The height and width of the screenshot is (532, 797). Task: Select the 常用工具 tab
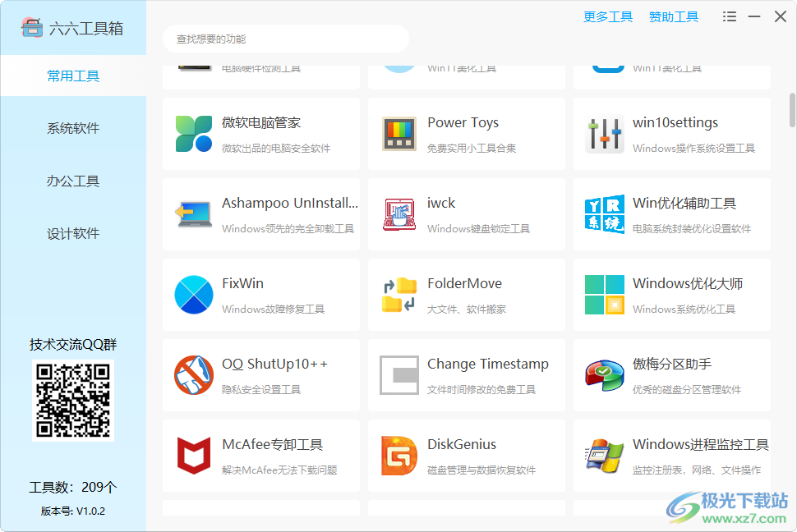73,76
